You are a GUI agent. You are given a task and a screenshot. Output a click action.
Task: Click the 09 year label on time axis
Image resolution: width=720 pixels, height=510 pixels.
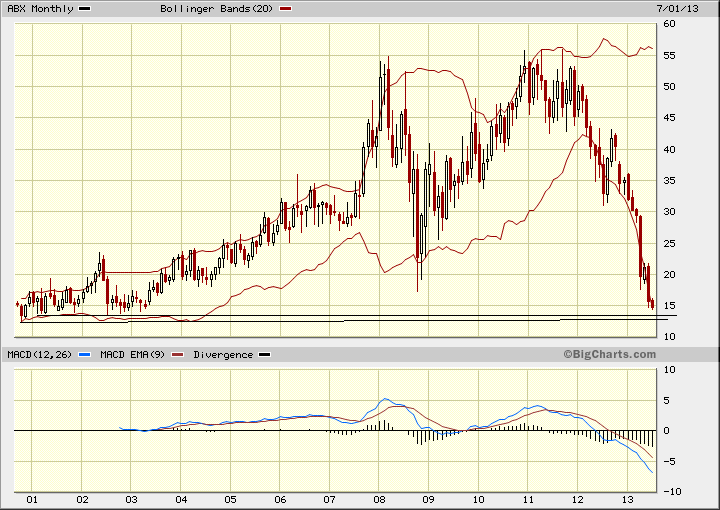point(428,500)
